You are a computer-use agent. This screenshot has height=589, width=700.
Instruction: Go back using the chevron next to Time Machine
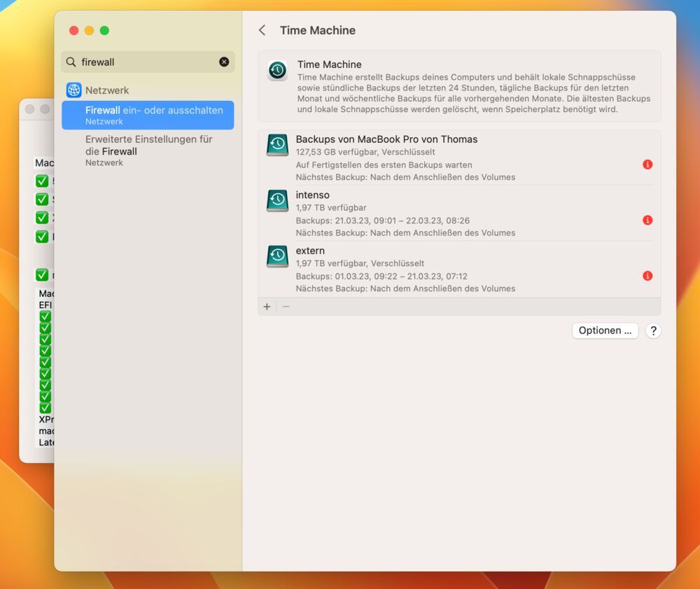[x=262, y=30]
